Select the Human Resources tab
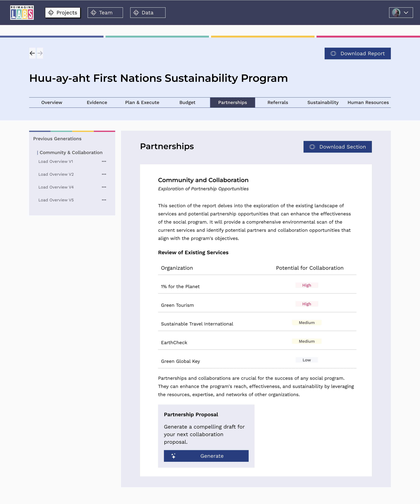420x504 pixels. coord(368,102)
